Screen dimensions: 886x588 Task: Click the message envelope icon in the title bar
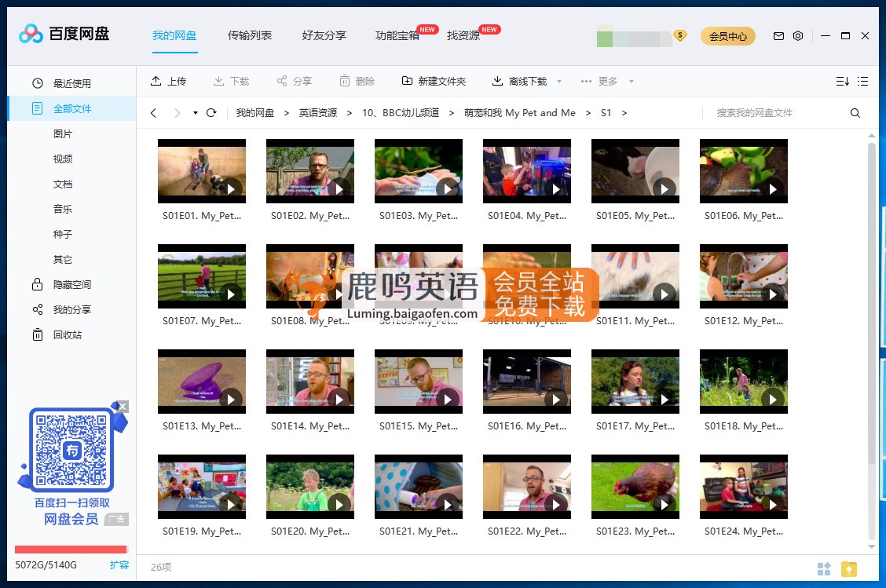pos(778,35)
